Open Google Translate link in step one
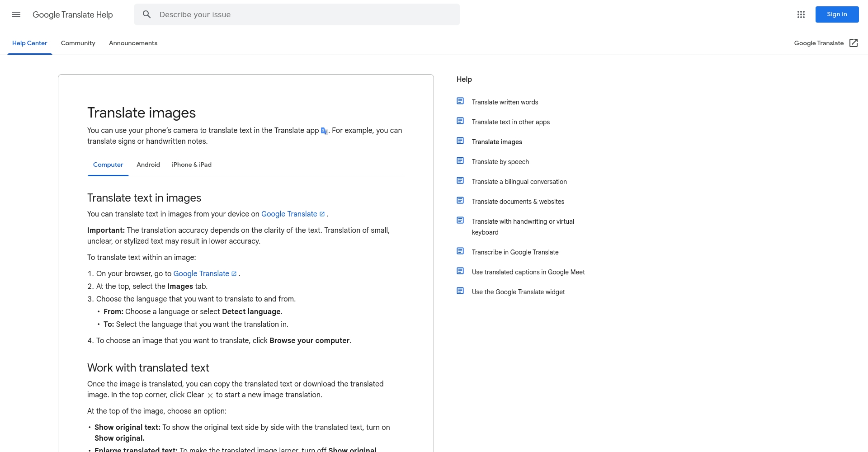This screenshot has height=452, width=868. click(201, 274)
